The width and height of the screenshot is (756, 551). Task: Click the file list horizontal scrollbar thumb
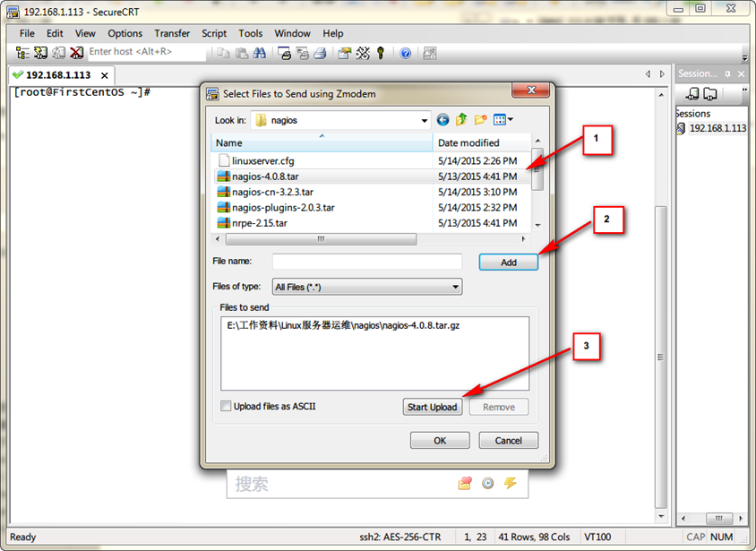(x=321, y=239)
